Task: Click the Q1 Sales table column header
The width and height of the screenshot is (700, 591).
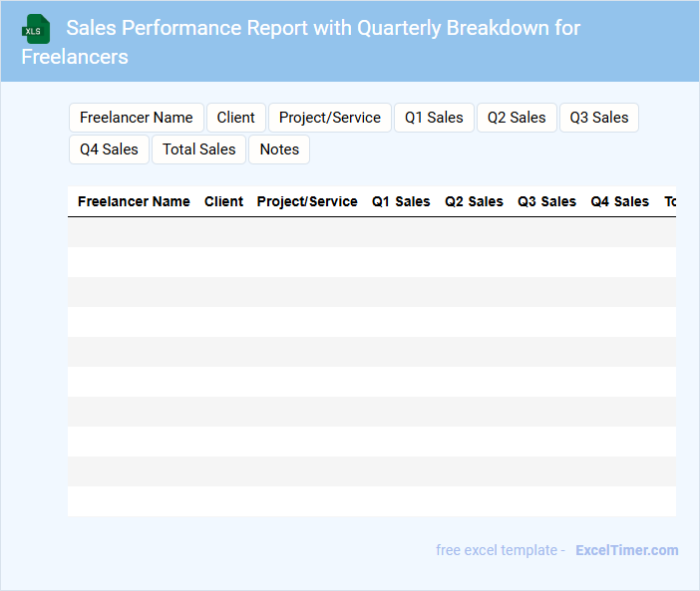Action: [401, 201]
